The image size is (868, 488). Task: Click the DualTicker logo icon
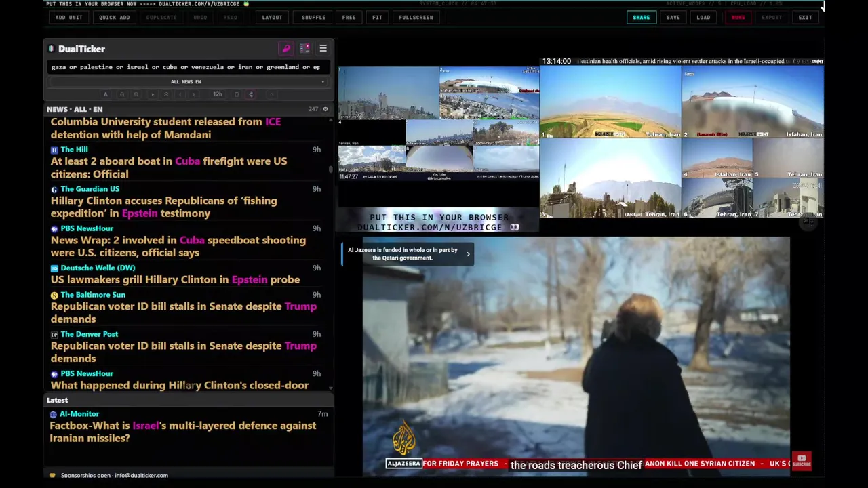(x=52, y=49)
